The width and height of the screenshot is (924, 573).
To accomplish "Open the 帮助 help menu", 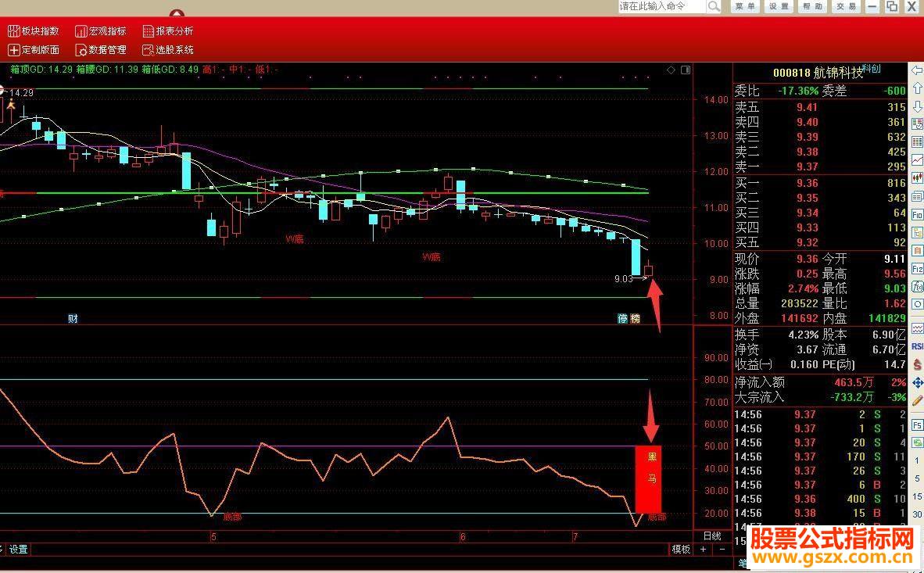I will (x=813, y=6).
